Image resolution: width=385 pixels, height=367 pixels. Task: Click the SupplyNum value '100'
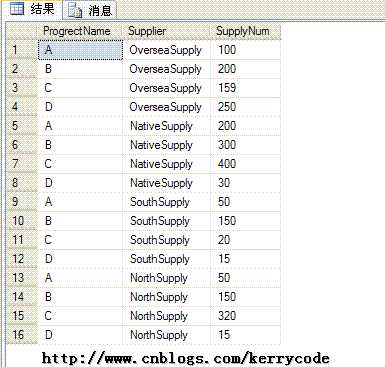(246, 50)
